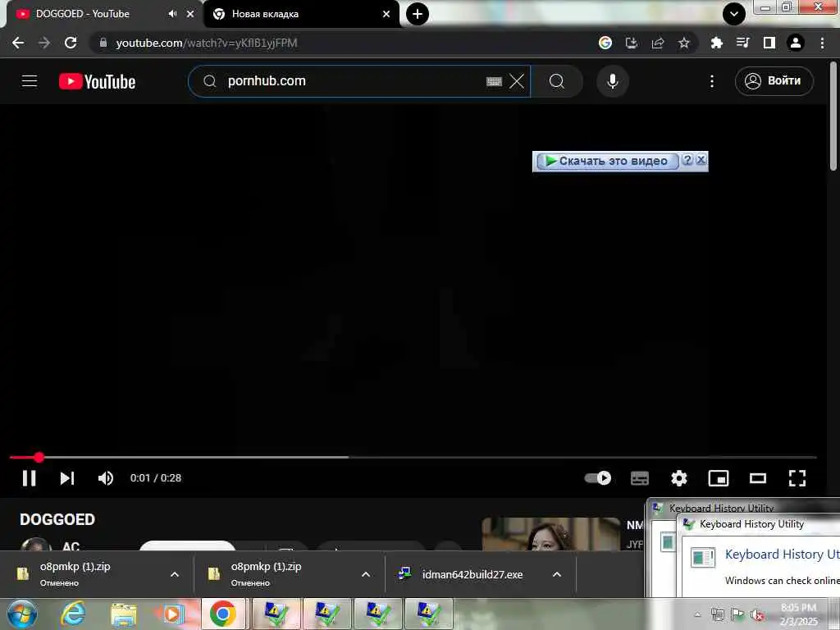
Task: Start voice search with microphone
Action: click(612, 81)
